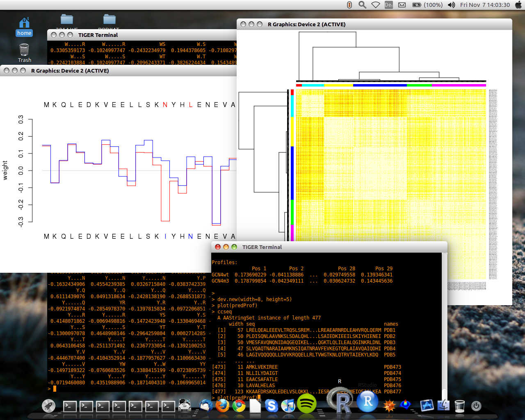Open Skype in the dock
The width and height of the screenshot is (525, 420).
[x=271, y=406]
